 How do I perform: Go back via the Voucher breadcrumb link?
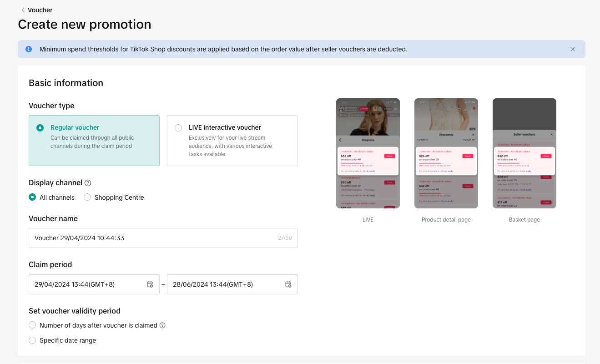[40, 10]
